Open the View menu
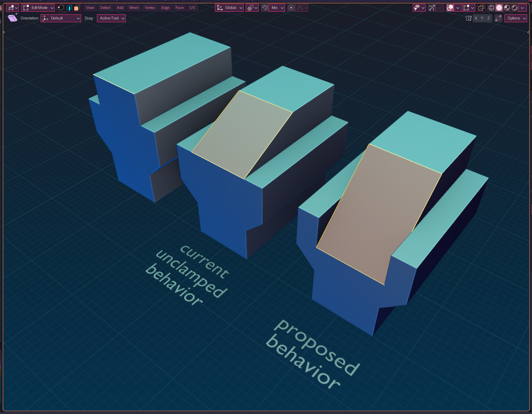Viewport: 532px width, 414px height. pos(90,8)
